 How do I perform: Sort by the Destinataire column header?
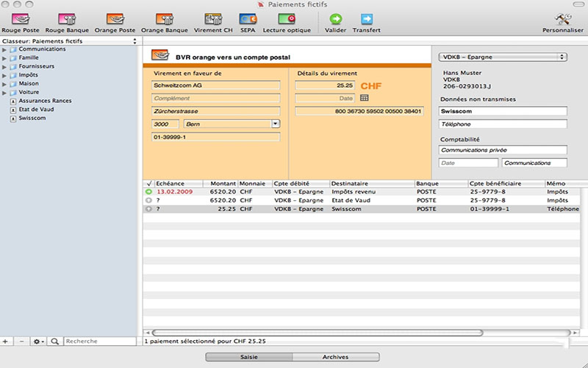(372, 183)
